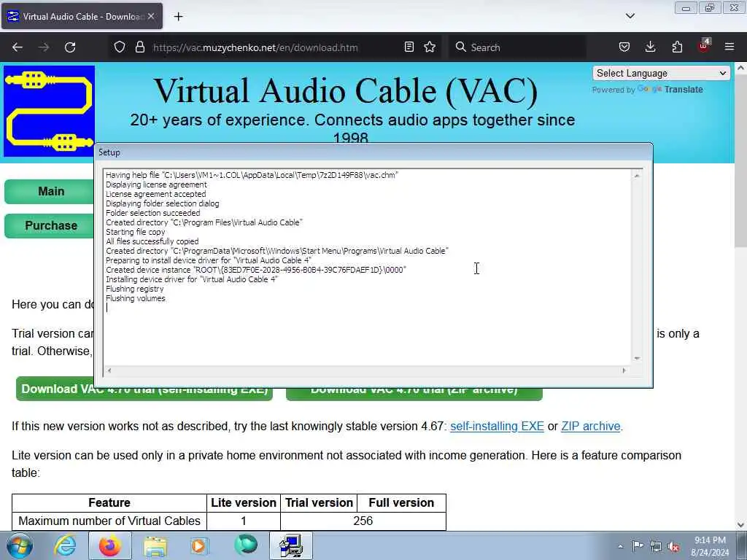Click the muted volume tray icon
Viewport: 747px width, 560px height.
673,547
